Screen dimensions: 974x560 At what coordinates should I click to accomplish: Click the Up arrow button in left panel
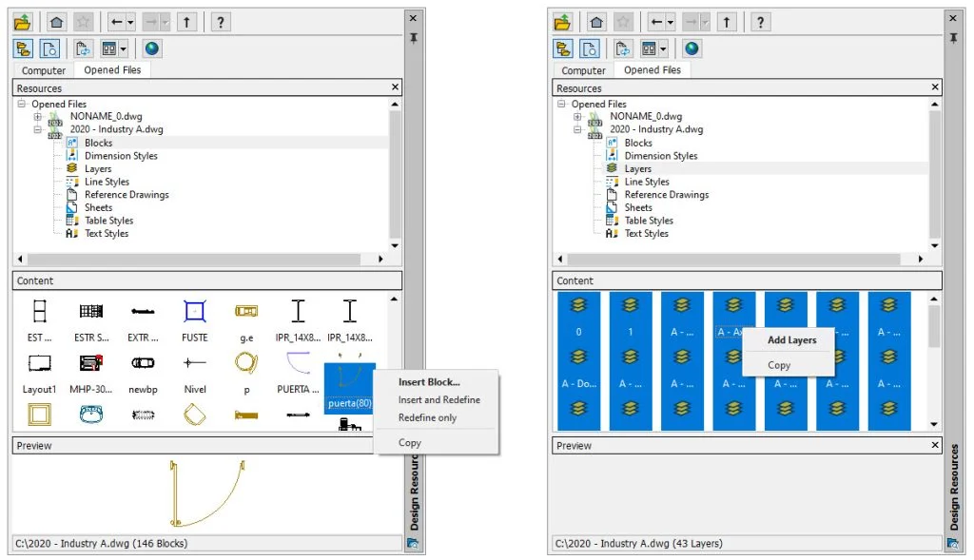tap(186, 22)
